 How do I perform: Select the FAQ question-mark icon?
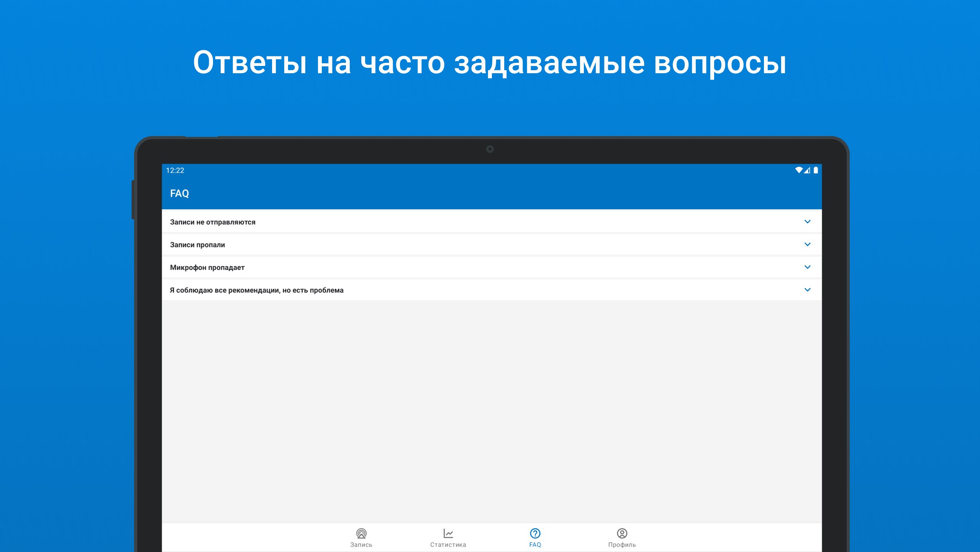coord(535,533)
